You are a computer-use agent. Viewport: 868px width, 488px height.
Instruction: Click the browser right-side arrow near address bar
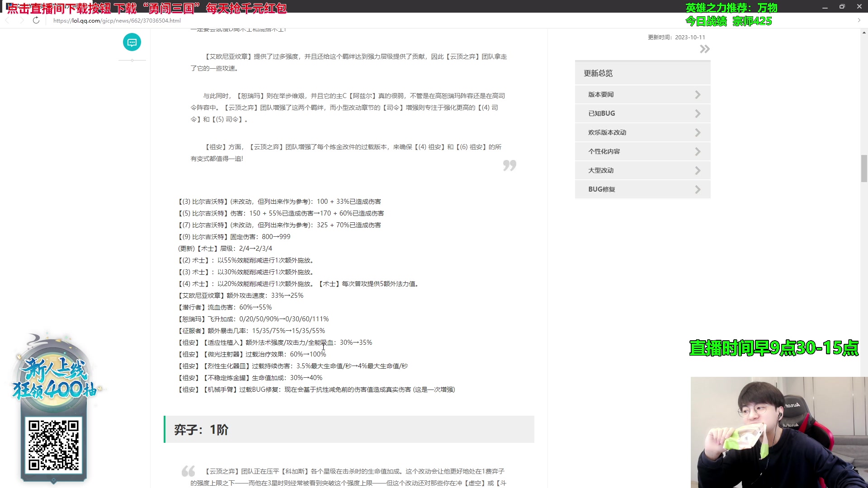coord(859,20)
